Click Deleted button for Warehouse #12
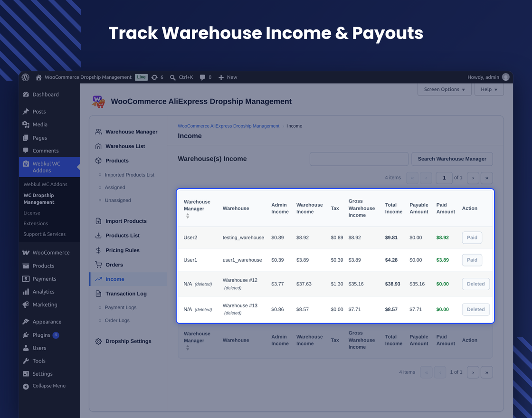532x418 pixels. tap(475, 284)
